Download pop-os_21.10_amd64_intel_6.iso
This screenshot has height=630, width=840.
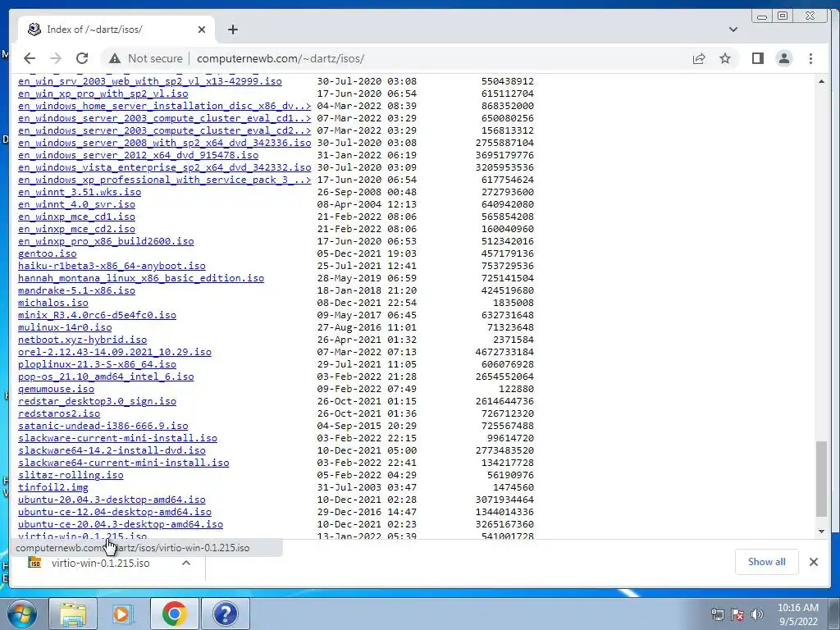tap(106, 377)
